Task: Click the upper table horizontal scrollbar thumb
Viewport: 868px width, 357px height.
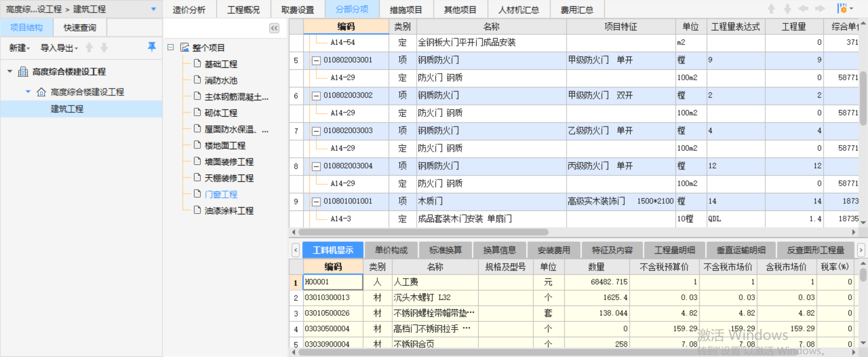Action: [423, 232]
